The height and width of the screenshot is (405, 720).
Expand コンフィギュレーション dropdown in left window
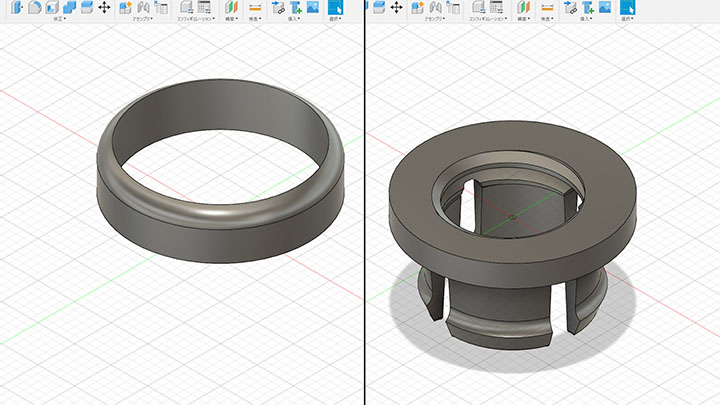tap(196, 19)
